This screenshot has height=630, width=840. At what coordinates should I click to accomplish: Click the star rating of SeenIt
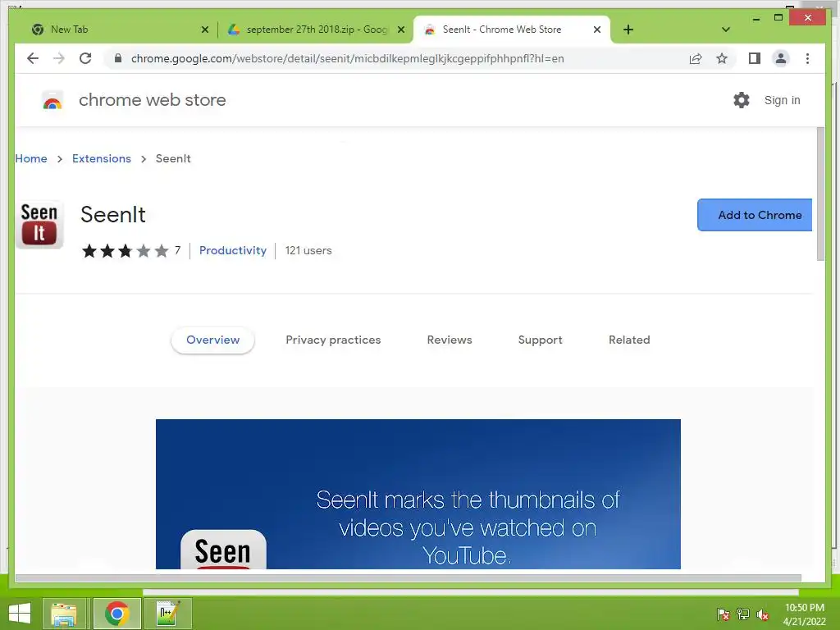click(x=126, y=251)
